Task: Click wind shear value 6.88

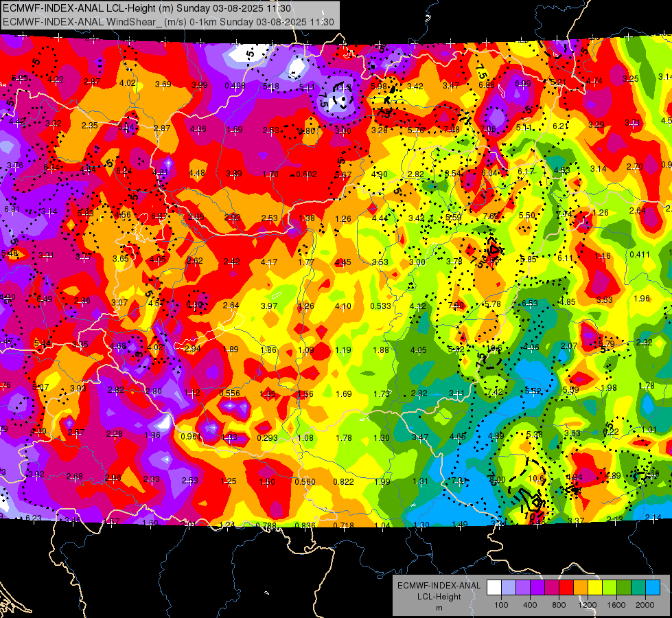Action: click(x=487, y=84)
